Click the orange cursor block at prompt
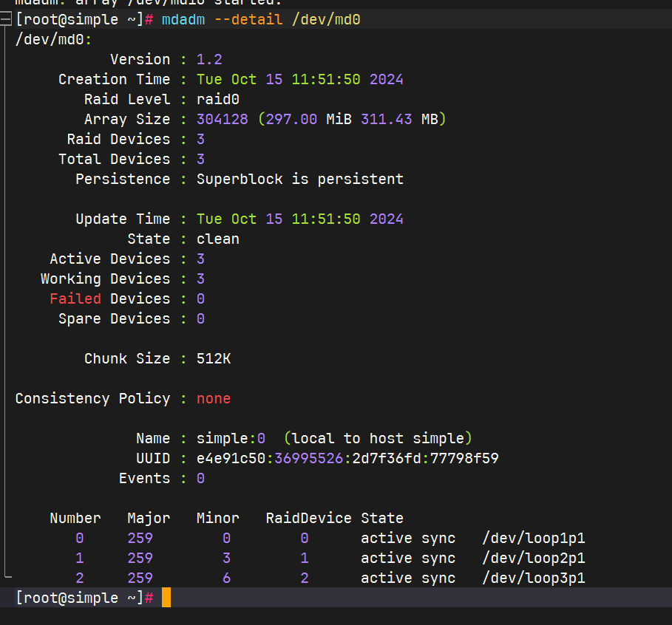 pos(166,598)
